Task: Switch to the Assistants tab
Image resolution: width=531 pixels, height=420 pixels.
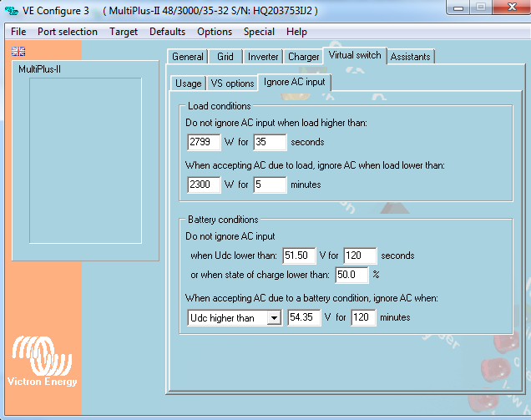Action: pos(410,57)
